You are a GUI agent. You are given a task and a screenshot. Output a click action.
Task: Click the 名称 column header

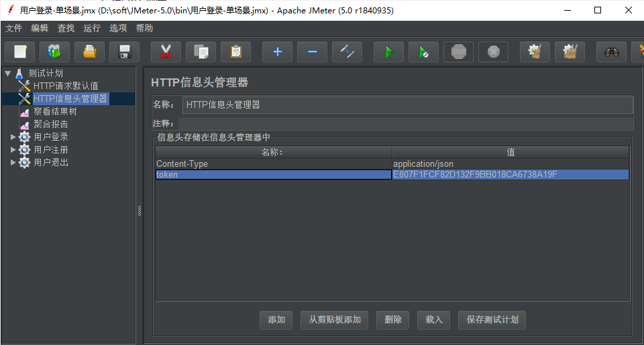(x=274, y=153)
